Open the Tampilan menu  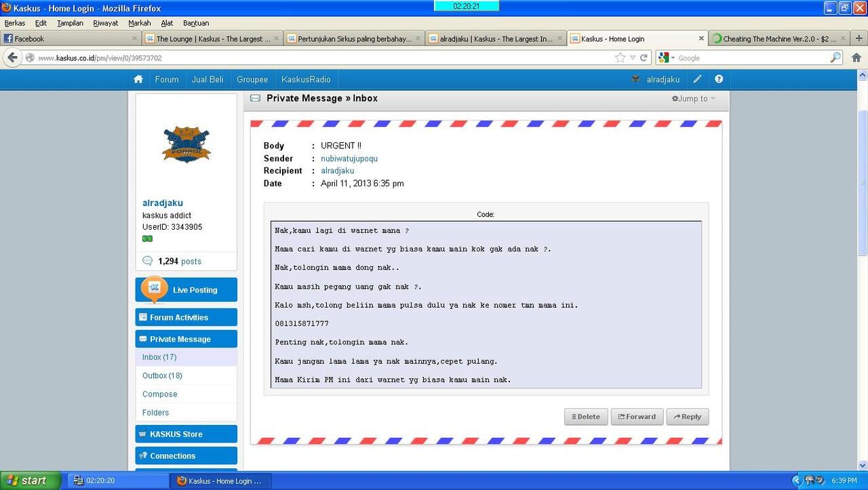pos(70,23)
